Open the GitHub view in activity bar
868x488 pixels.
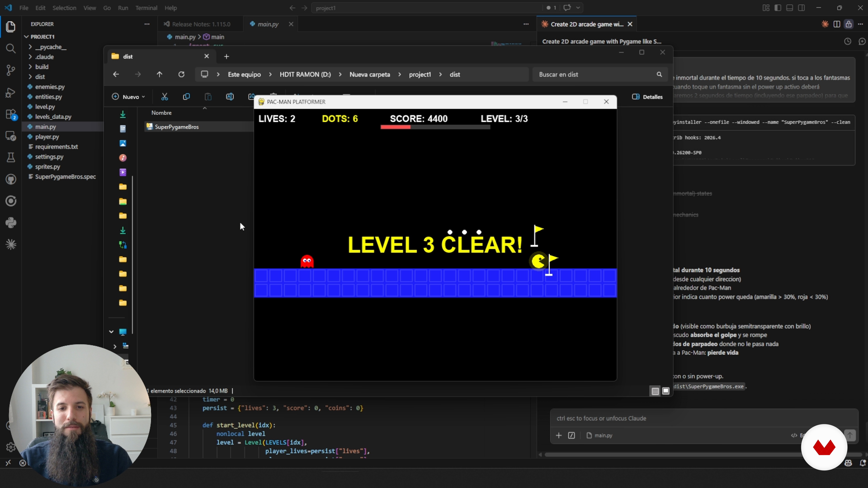click(11, 179)
